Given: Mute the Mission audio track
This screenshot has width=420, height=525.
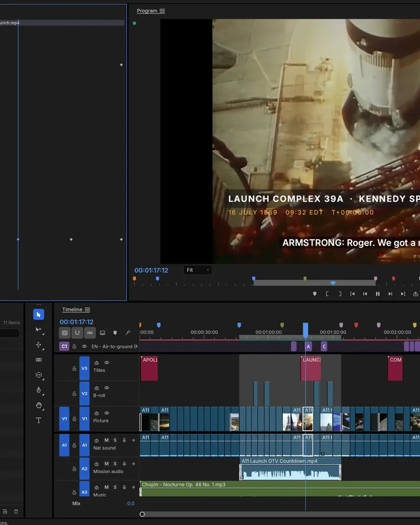Looking at the screenshot, I should coord(107,464).
